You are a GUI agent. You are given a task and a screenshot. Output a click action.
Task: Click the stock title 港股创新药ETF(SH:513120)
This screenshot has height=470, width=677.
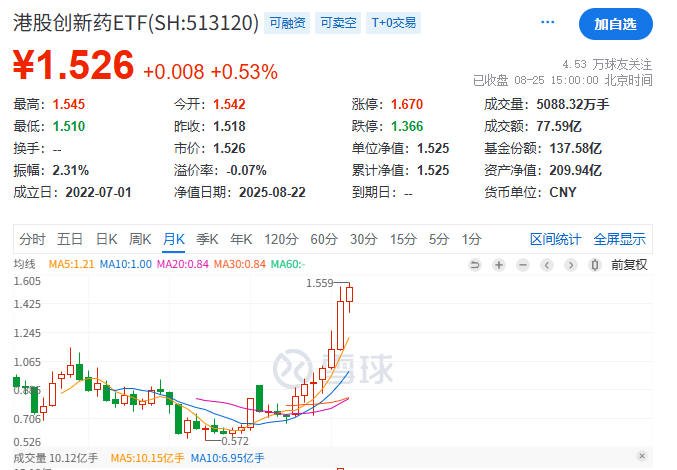[x=136, y=22]
